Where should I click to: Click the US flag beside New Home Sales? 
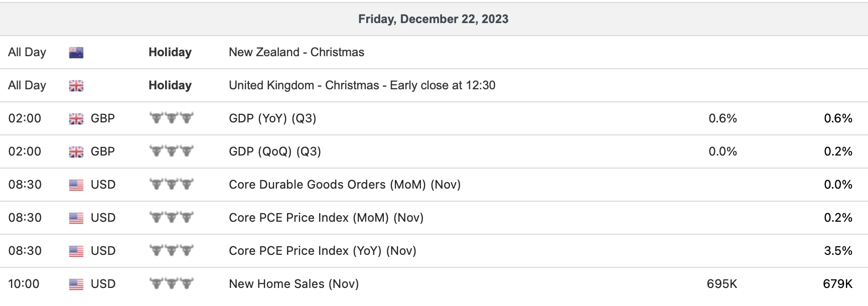click(x=76, y=284)
